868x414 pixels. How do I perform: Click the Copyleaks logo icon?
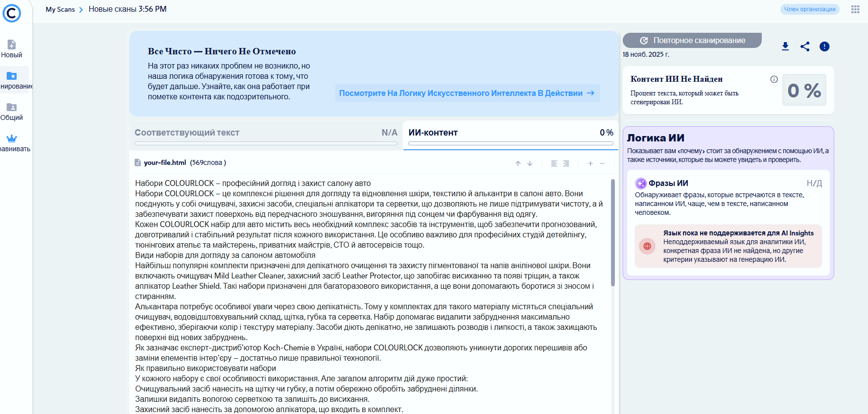coord(12,13)
